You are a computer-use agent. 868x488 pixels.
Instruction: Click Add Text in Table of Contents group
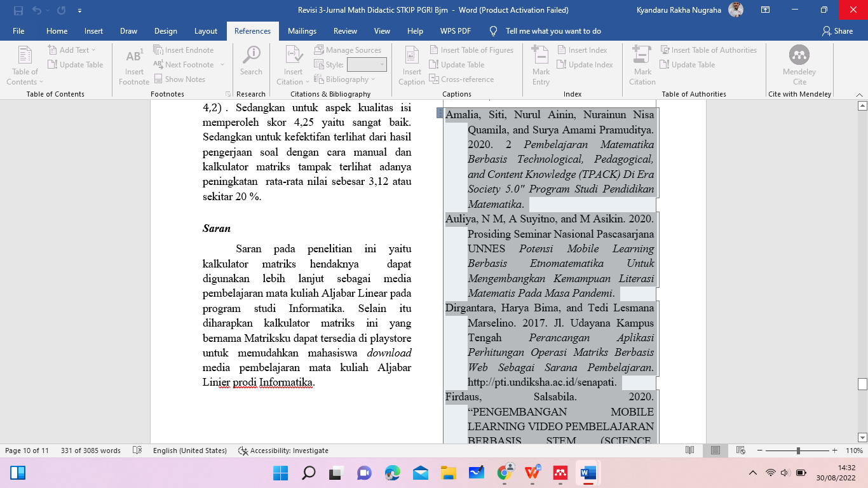tap(72, 50)
